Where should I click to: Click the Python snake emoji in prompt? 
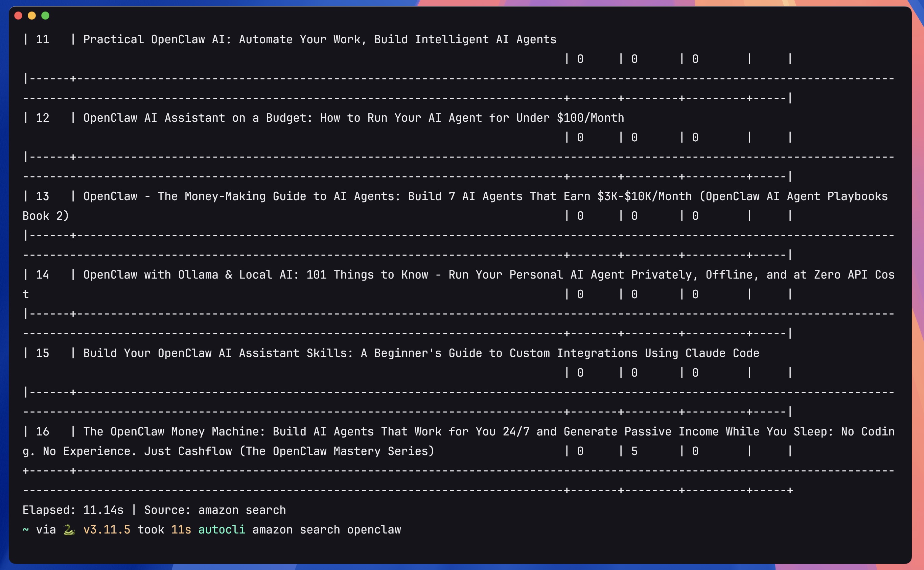(x=68, y=529)
